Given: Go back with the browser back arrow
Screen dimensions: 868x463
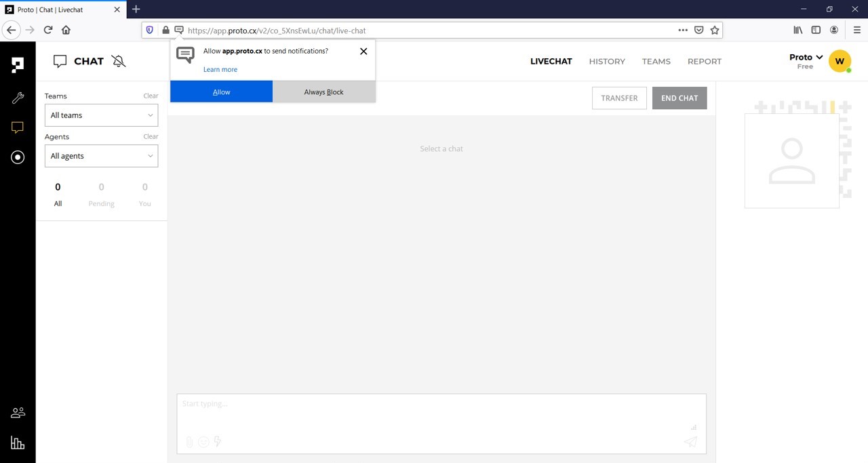Looking at the screenshot, I should tap(11, 30).
